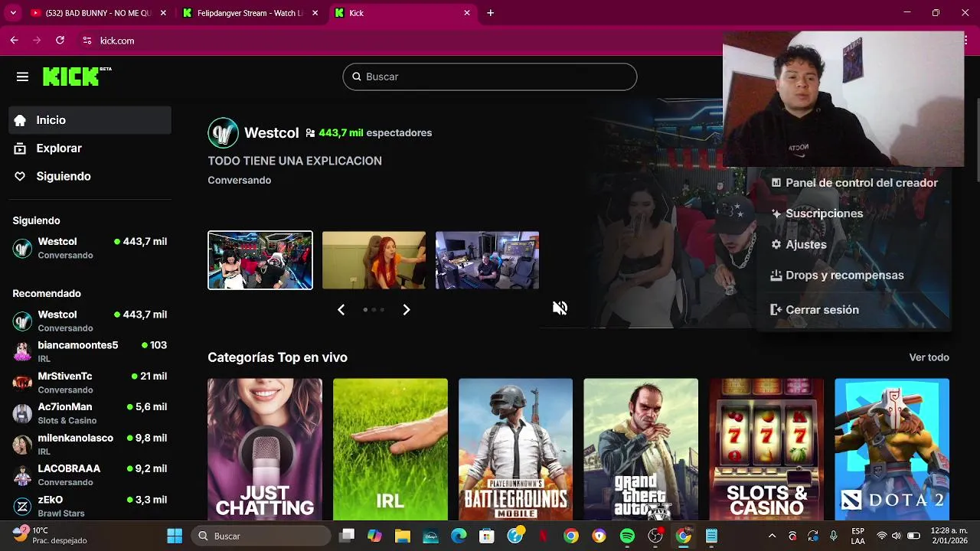Image resolution: width=980 pixels, height=551 pixels.
Task: Click the site info icon beside kick.com
Action: tap(87, 41)
